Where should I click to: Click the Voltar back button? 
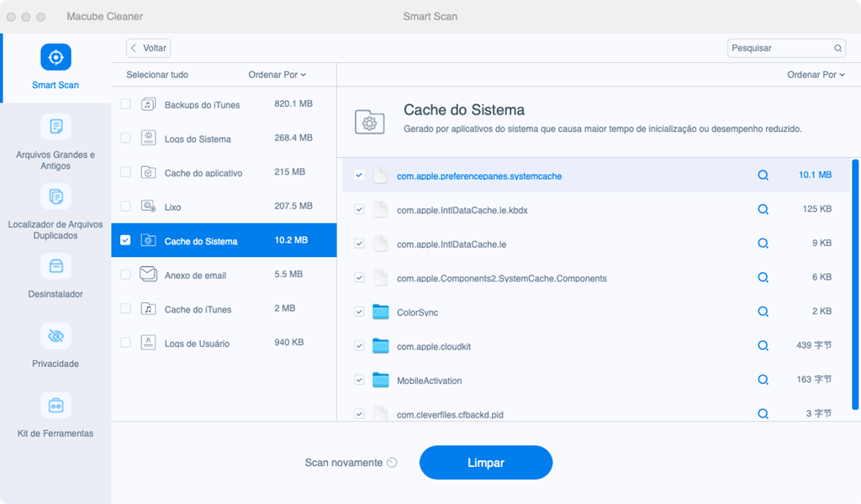click(x=148, y=48)
